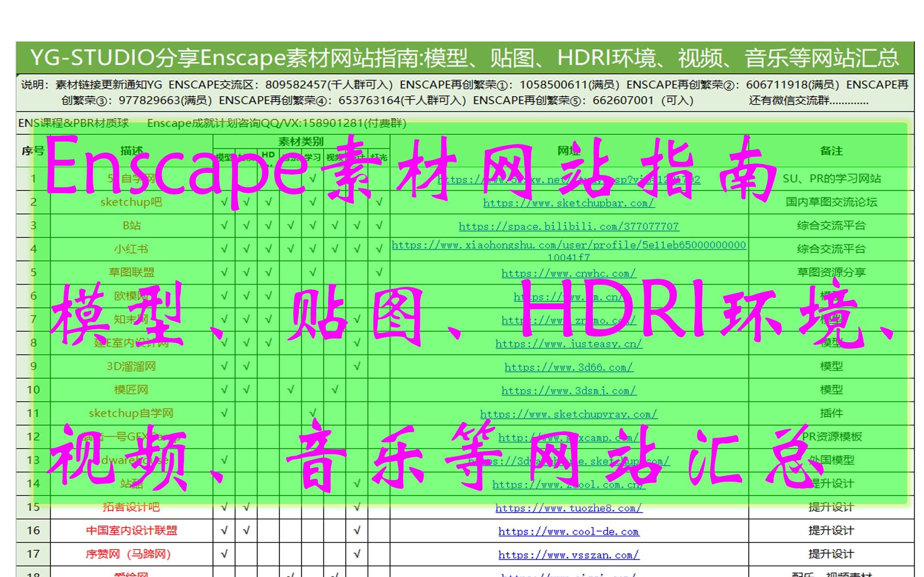Open the space.bilibili.com/377077707 link
Image resolution: width=924 pixels, height=577 pixels.
pyautogui.click(x=569, y=226)
